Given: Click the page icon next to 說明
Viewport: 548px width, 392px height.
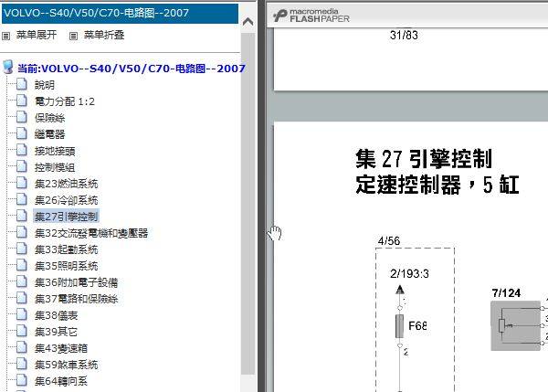Looking at the screenshot, I should (x=22, y=84).
